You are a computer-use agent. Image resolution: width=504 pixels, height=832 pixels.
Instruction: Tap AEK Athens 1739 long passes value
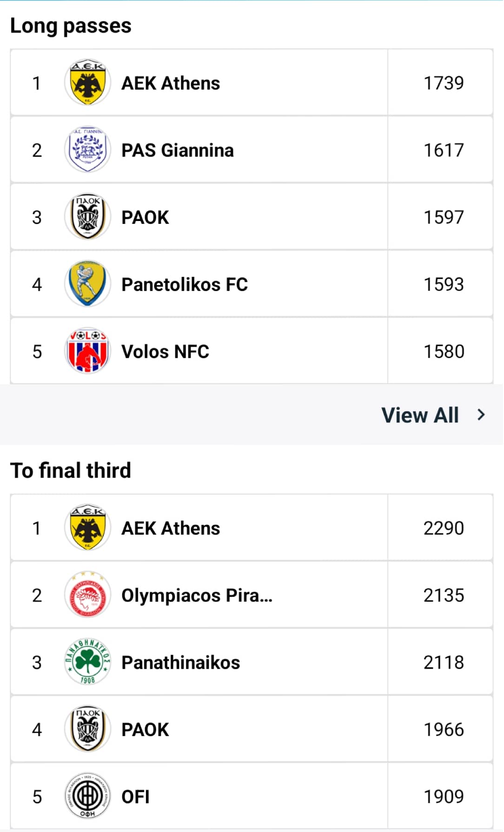tap(443, 83)
